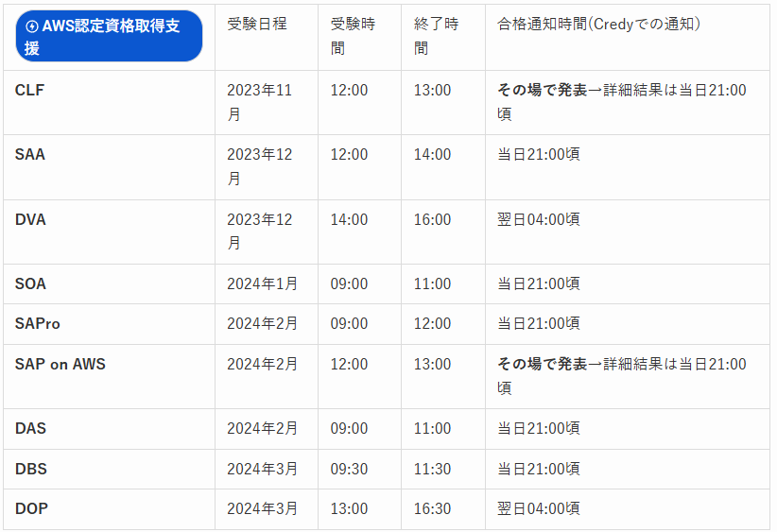
Task: Click the 2024年2月 date in DAS row
Action: point(262,428)
